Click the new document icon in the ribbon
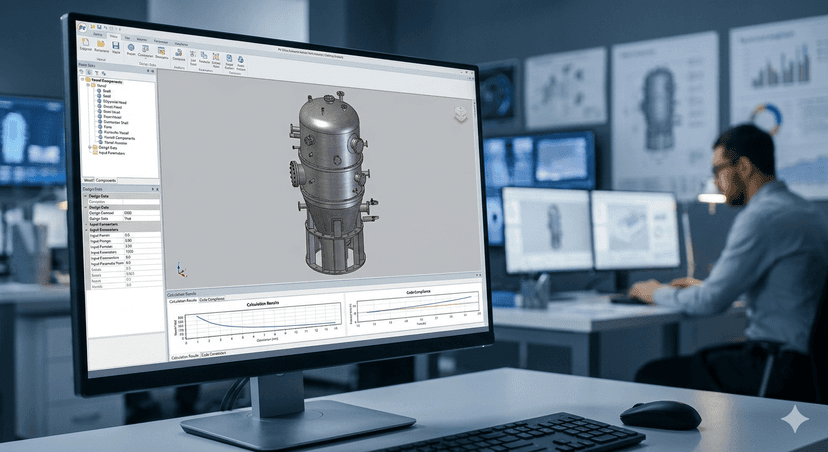 pos(86,42)
